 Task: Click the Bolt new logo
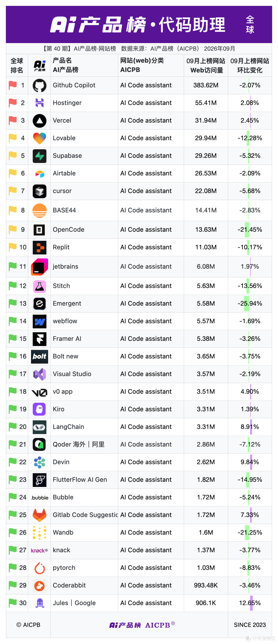(39, 357)
